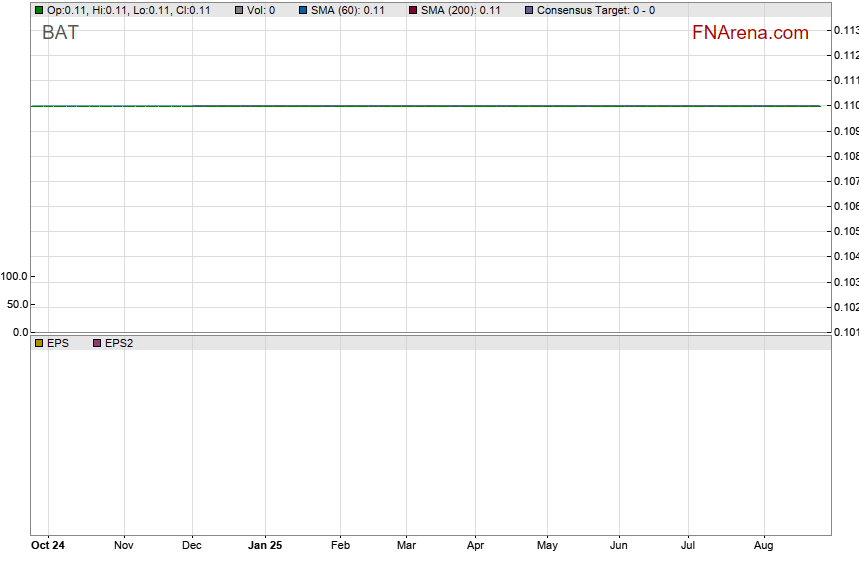This screenshot has width=859, height=566.
Task: Click the BAT ticker symbol label
Action: [60, 33]
